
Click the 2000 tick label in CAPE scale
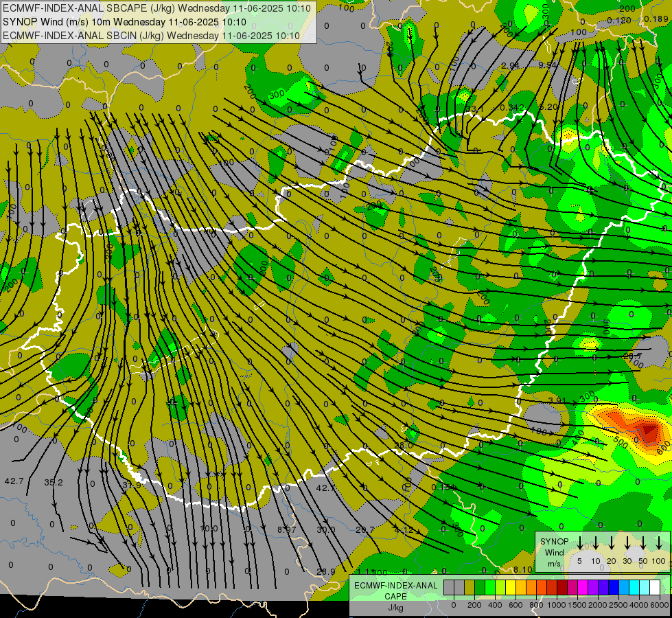(x=598, y=605)
